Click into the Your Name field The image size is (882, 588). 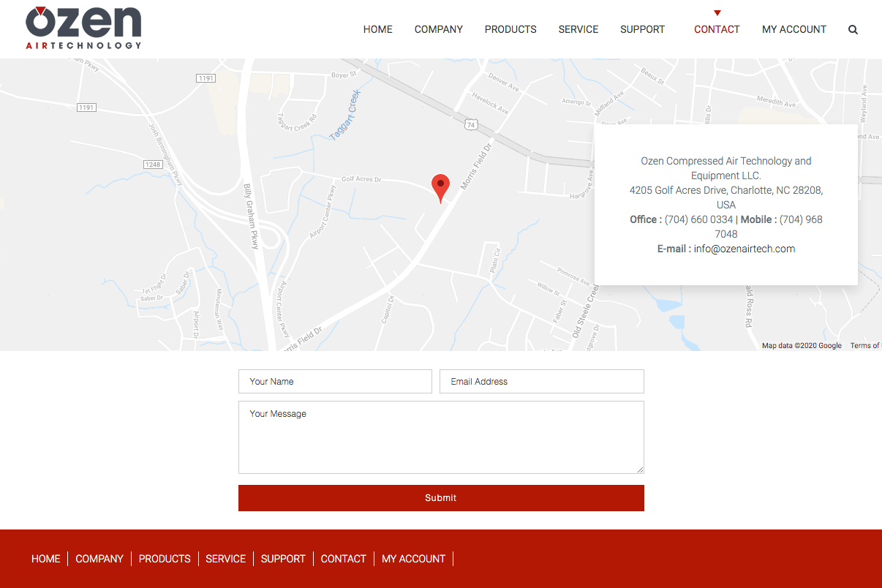click(x=335, y=382)
